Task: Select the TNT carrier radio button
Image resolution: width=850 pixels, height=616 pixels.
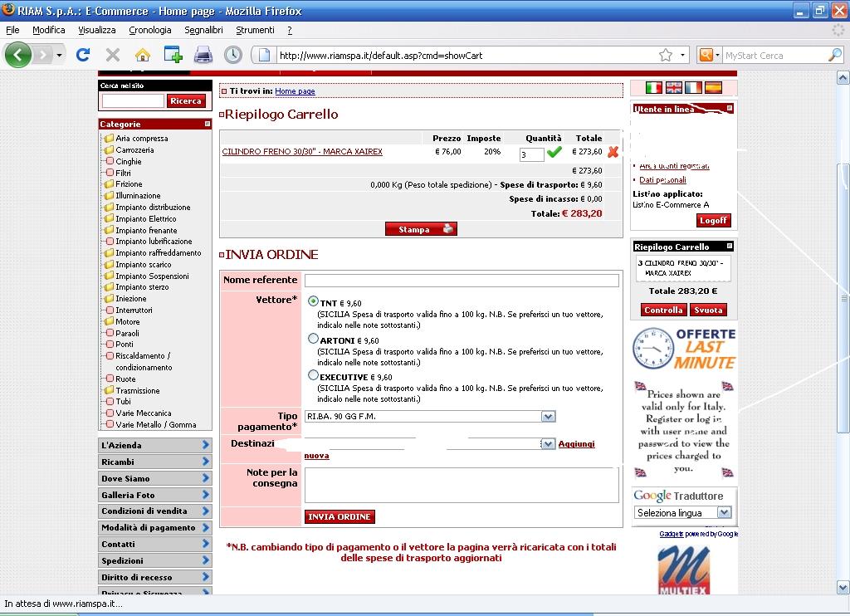Action: pos(313,301)
